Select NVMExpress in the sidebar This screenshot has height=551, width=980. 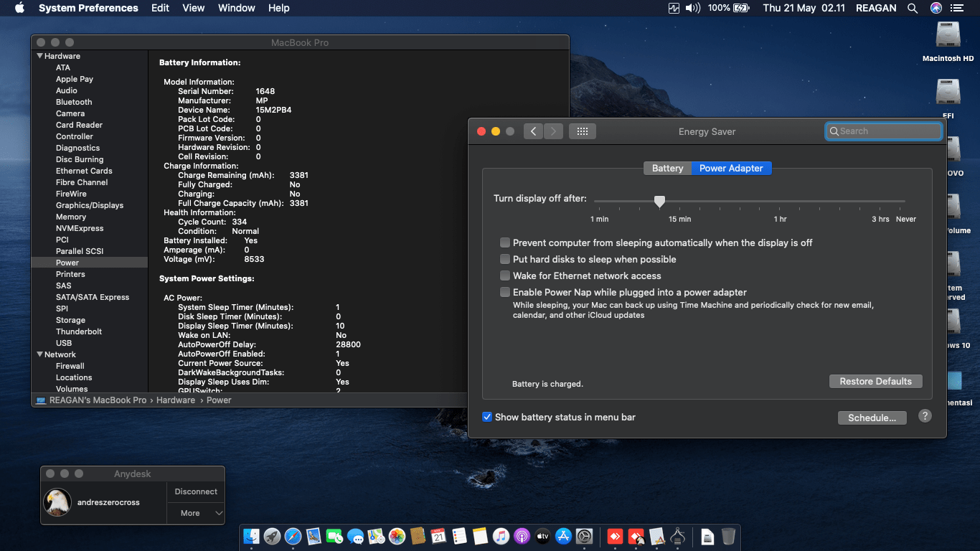[x=80, y=228]
